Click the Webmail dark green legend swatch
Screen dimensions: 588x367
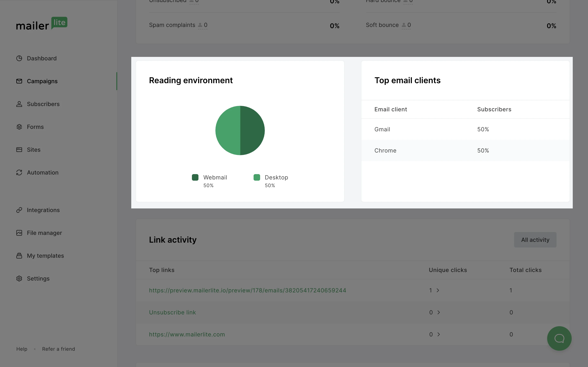[x=195, y=177]
